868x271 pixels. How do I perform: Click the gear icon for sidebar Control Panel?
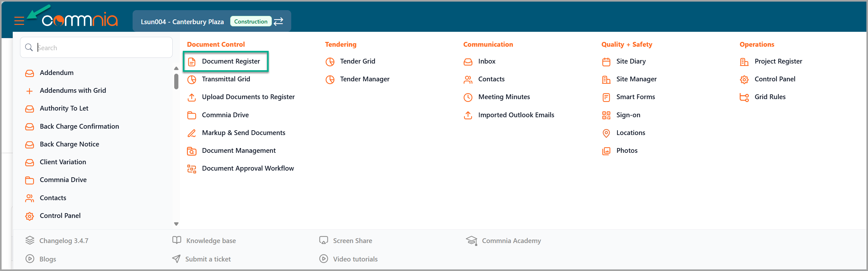(30, 216)
